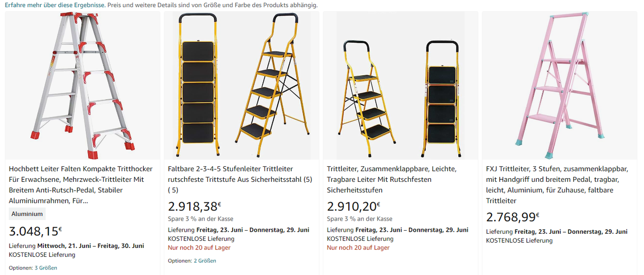Open the yellow 5-step ladder product image
Viewport: 644px width, 275px height.
coord(242,86)
